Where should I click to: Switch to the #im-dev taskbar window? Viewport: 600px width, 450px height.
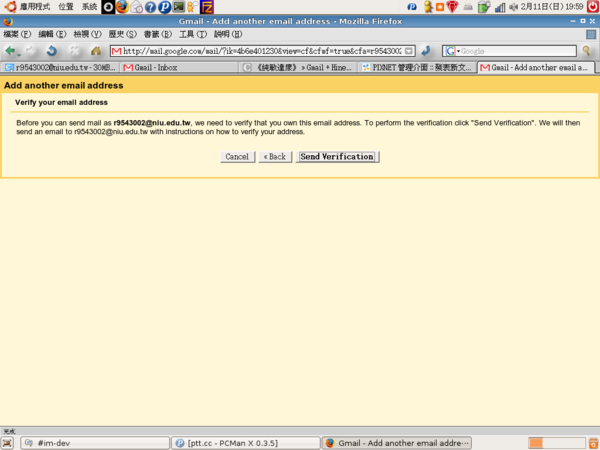[x=95, y=443]
